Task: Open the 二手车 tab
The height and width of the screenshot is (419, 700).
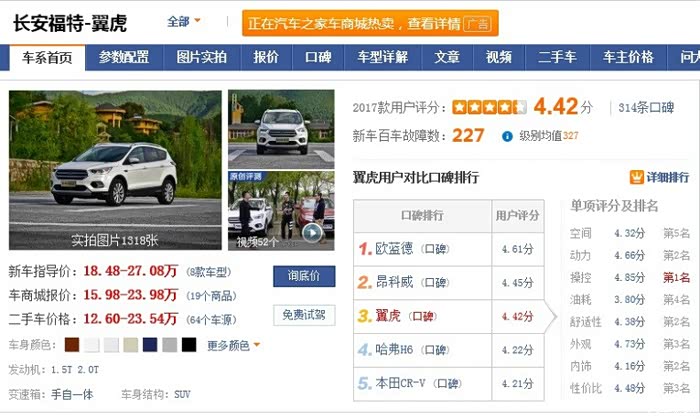Action: [x=557, y=57]
